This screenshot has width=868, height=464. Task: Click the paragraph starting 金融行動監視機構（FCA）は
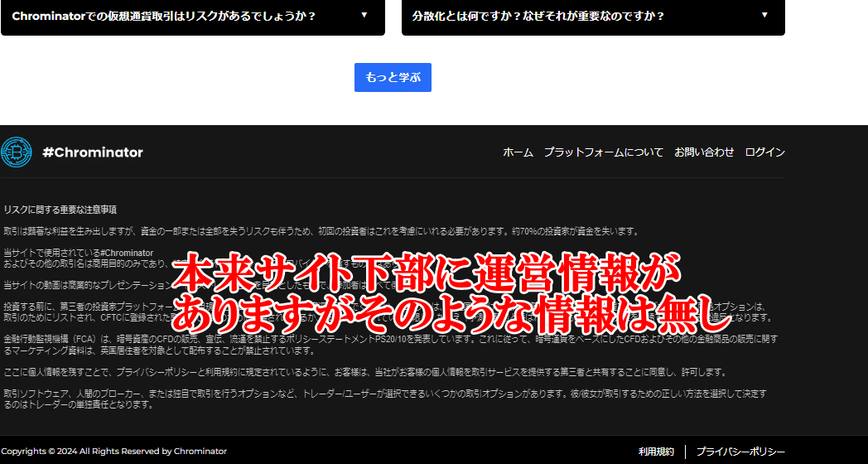point(390,345)
